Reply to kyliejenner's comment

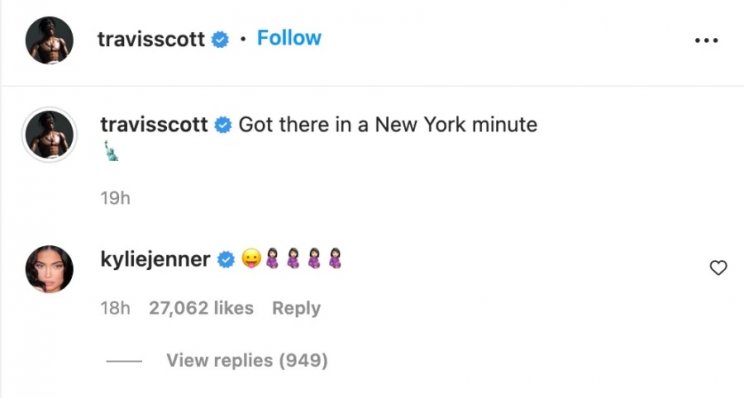point(296,308)
